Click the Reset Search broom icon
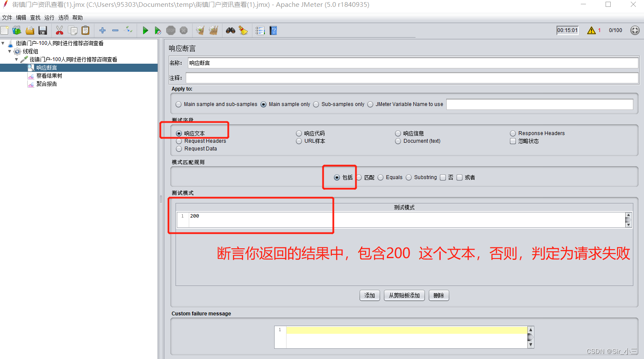 click(x=243, y=30)
